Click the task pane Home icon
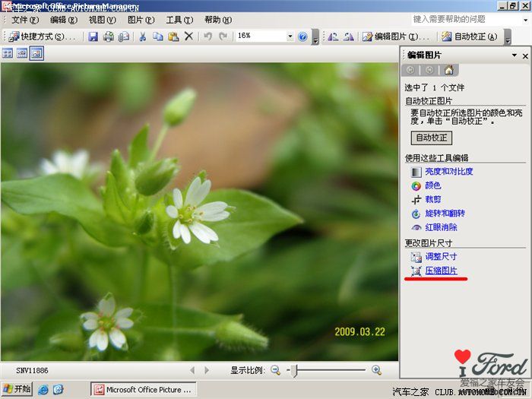This screenshot has height=399, width=532. tap(448, 70)
